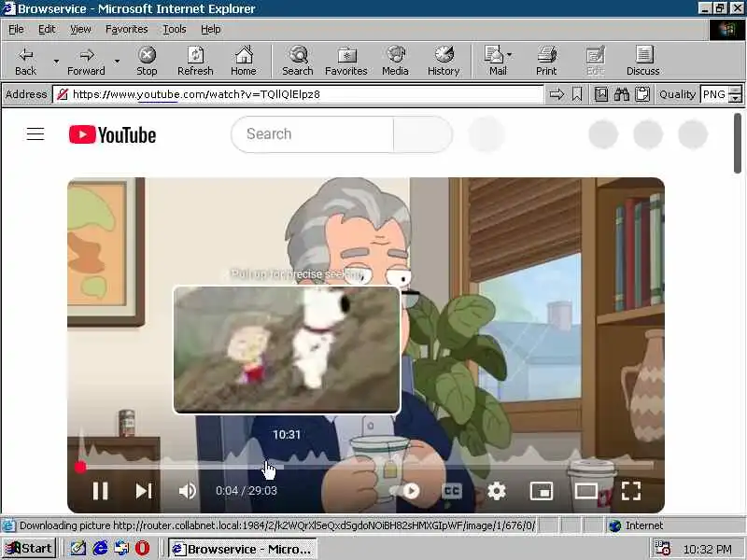
Task: Click the bookmark ribbon icon
Action: [x=577, y=94]
